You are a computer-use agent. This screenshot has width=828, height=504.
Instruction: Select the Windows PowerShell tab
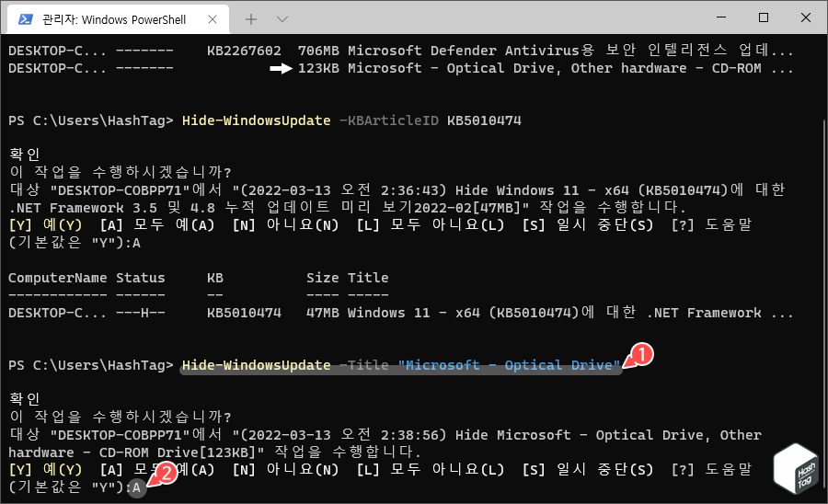click(x=119, y=19)
